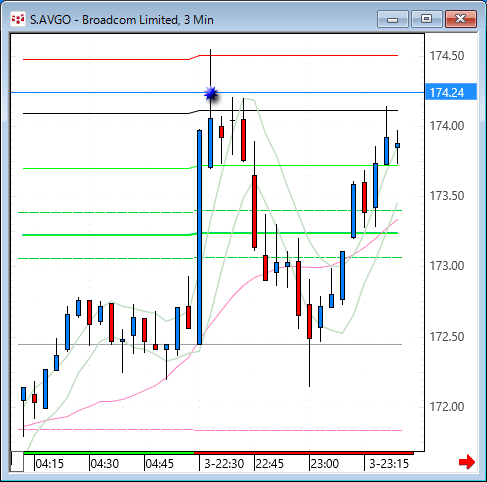Click the 3-23:15 time axis label
The image size is (487, 482).
coord(389,464)
